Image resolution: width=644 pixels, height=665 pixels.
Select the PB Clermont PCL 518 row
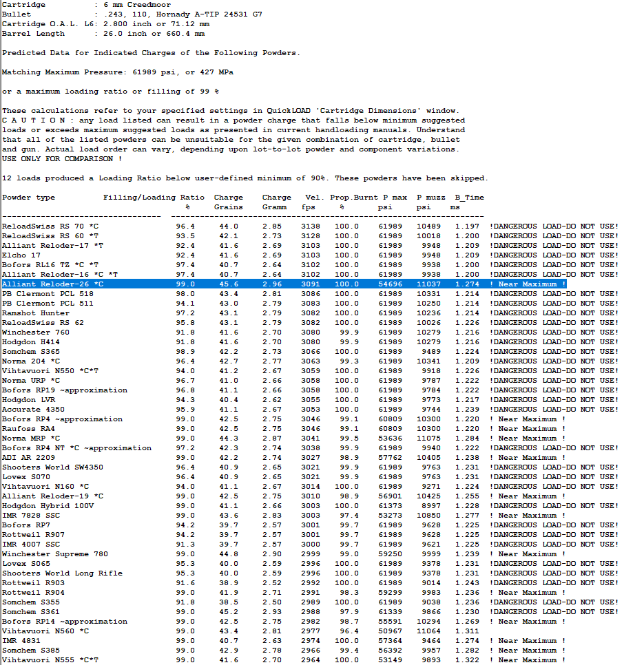coord(310,294)
